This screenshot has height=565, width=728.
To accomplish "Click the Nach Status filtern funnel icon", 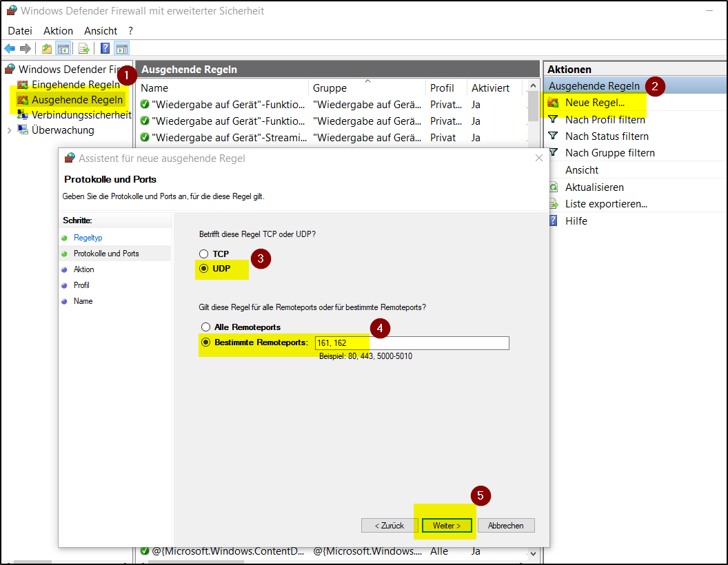I will 553,136.
